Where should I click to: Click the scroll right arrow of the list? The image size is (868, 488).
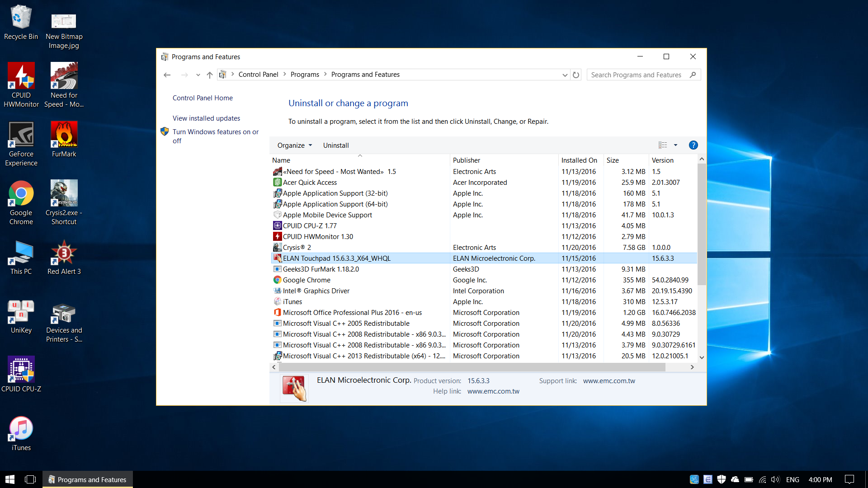click(692, 367)
